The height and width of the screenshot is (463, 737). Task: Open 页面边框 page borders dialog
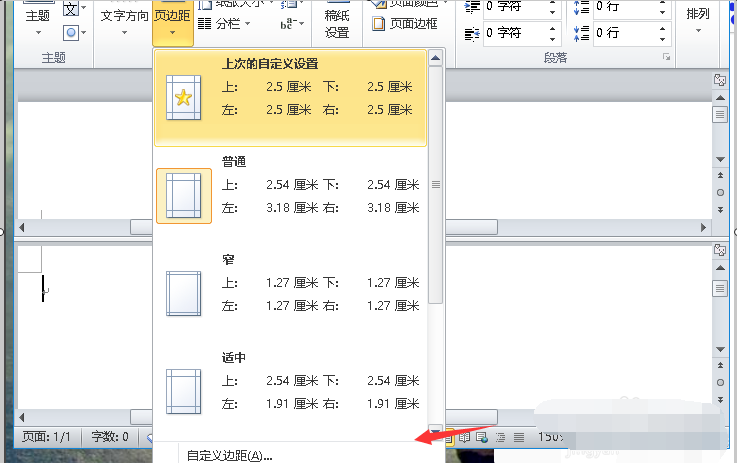pos(405,24)
